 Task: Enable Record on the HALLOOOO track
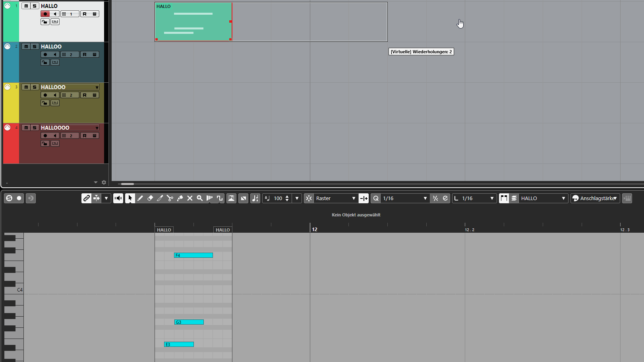point(45,136)
